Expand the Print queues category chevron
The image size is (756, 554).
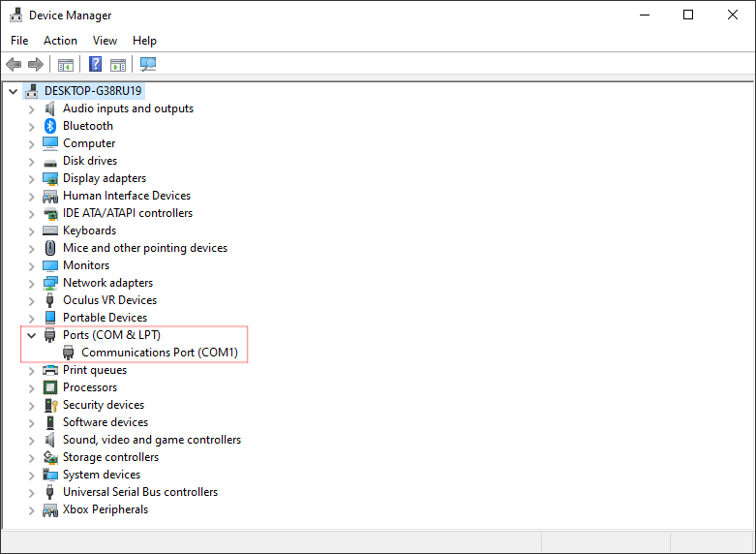pos(32,371)
